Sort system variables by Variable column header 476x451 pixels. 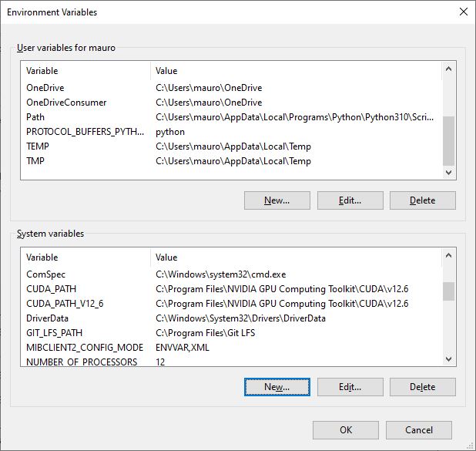85,257
